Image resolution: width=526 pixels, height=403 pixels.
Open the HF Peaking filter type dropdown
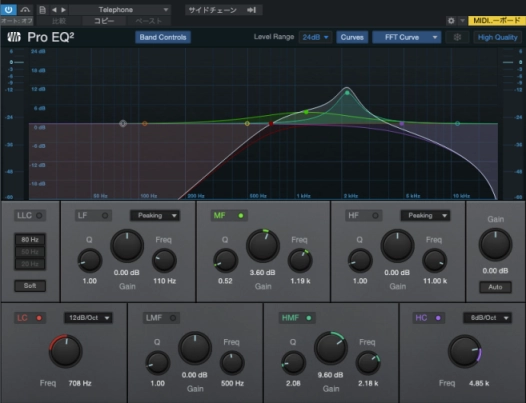425,215
